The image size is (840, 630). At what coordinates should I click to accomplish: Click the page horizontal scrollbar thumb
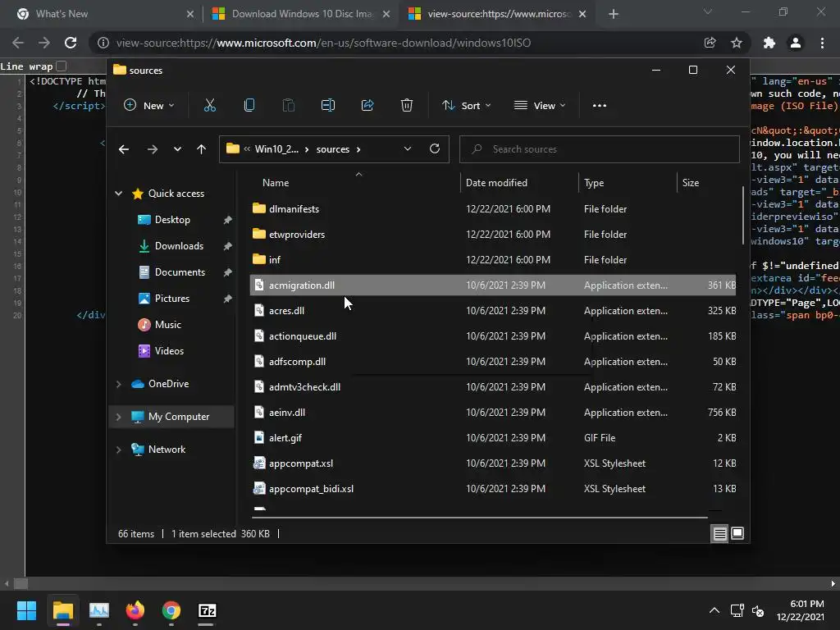(x=21, y=583)
